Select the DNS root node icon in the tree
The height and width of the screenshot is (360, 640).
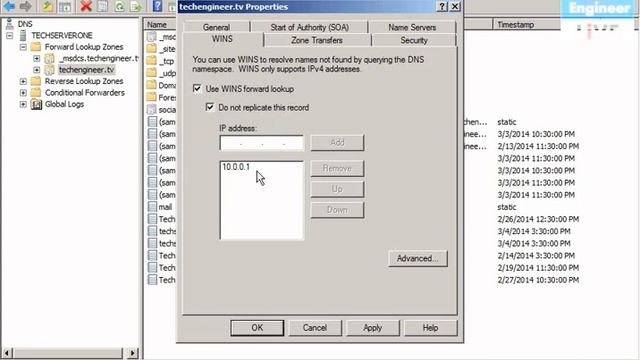coord(9,24)
